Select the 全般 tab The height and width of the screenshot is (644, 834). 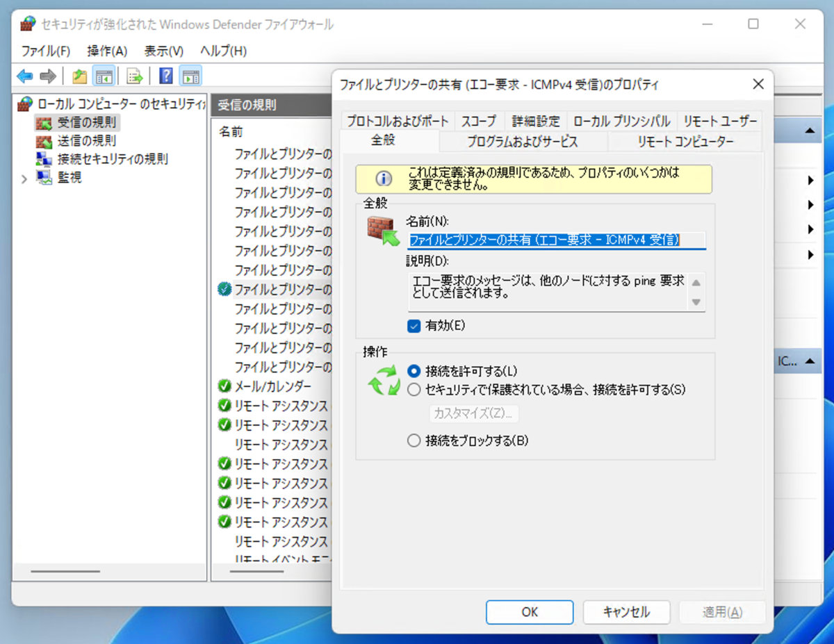383,140
